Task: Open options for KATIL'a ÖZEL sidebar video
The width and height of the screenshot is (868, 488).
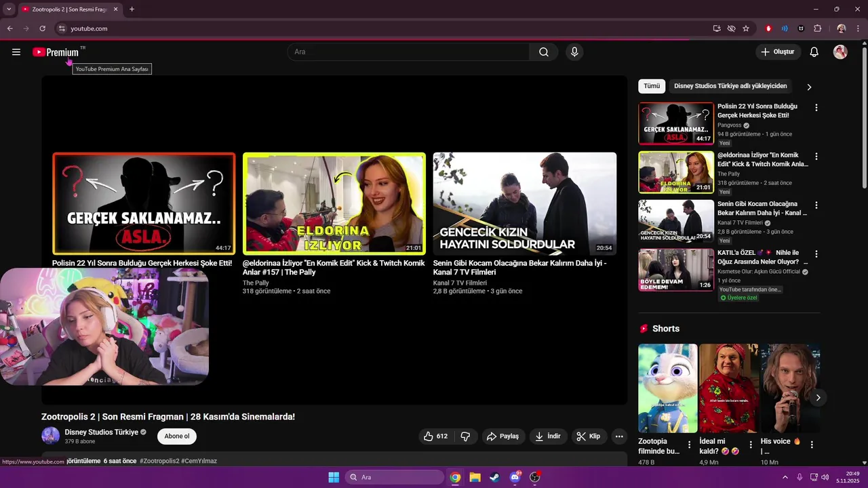Action: (816, 254)
